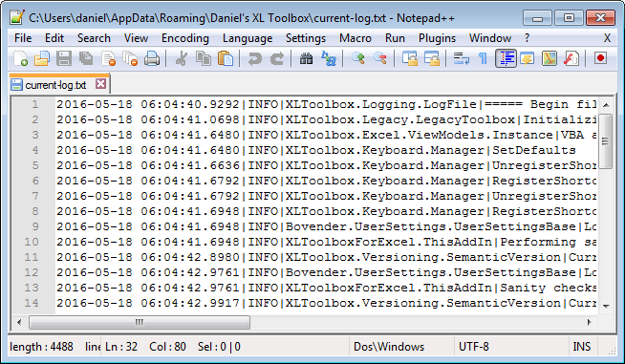Click 'XLToolbox.Legacy.LegacyToolbox' on line 2

(x=400, y=119)
